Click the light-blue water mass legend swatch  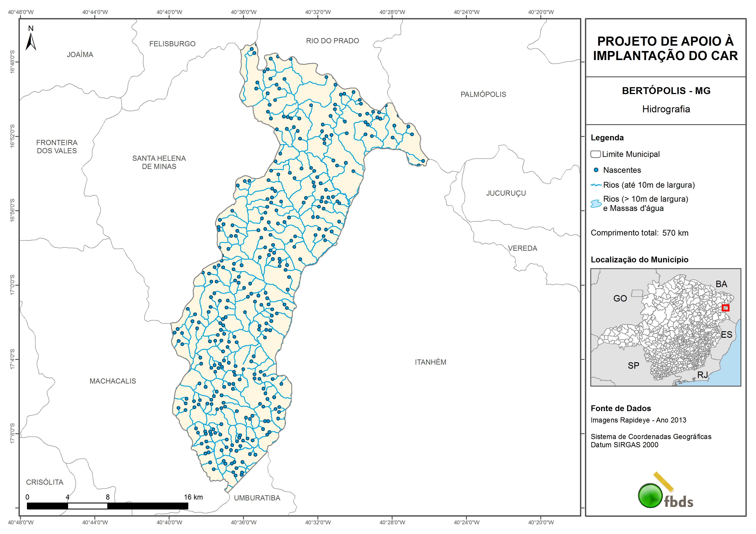(596, 204)
